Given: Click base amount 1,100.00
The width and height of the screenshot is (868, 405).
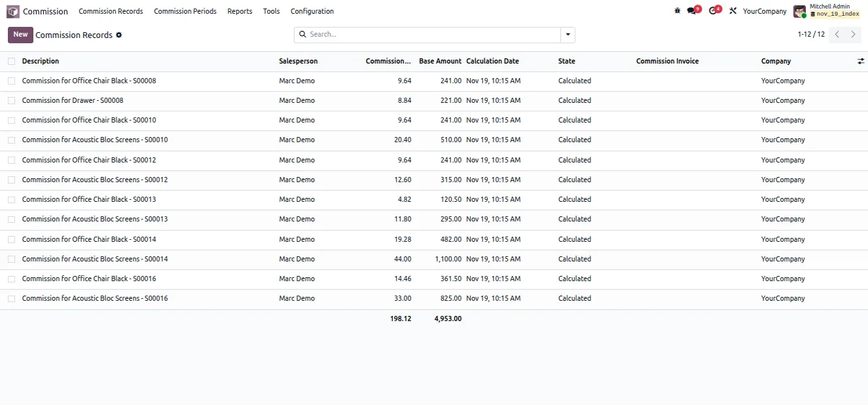Looking at the screenshot, I should tap(448, 259).
